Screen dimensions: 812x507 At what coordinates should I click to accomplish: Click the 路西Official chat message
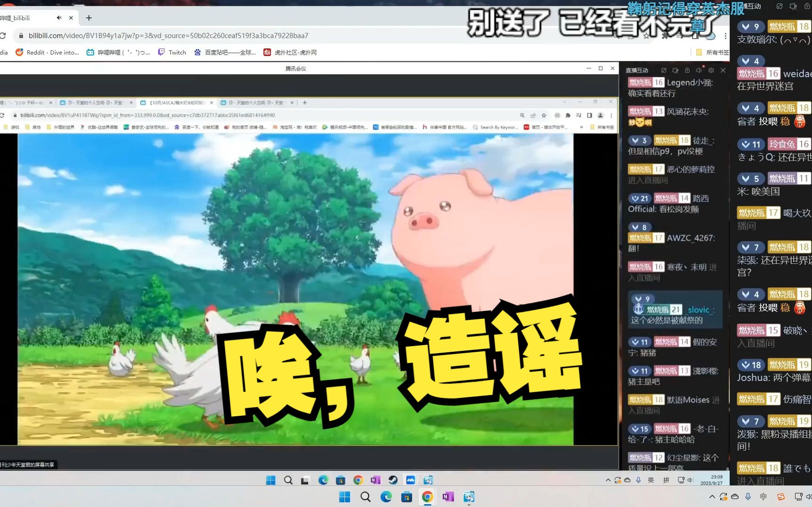(x=669, y=204)
